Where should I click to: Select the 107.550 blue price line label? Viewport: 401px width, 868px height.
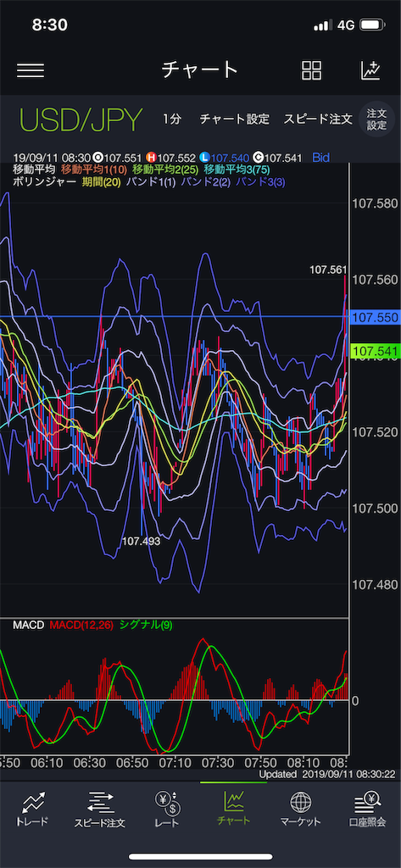point(375,317)
